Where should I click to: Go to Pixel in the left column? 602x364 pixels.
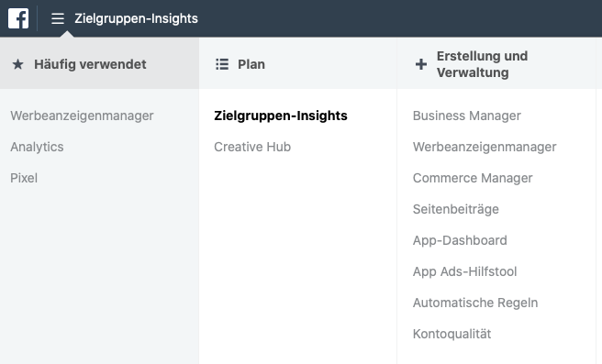(24, 178)
